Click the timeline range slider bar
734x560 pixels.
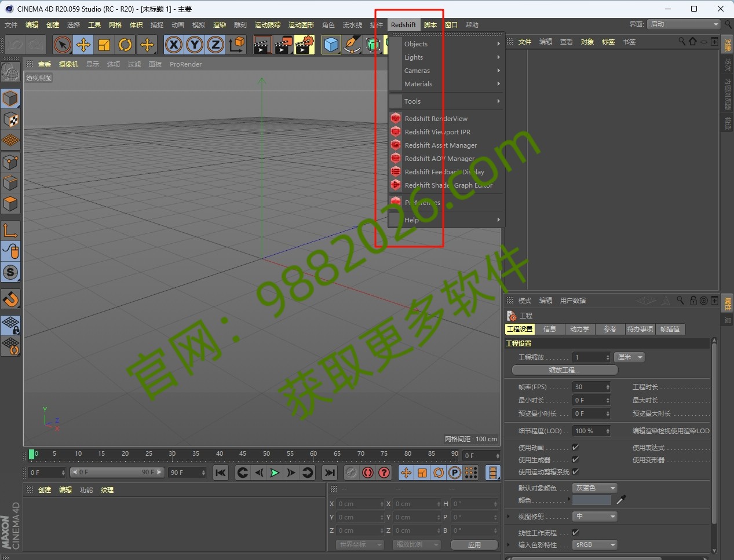coord(118,473)
